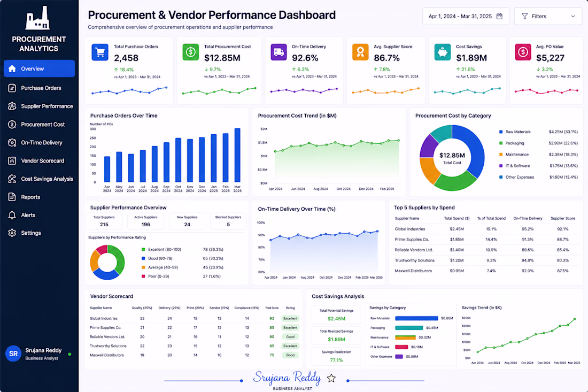The height and width of the screenshot is (392, 588).
Task: Click the star icon beside signature
Action: 331,378
